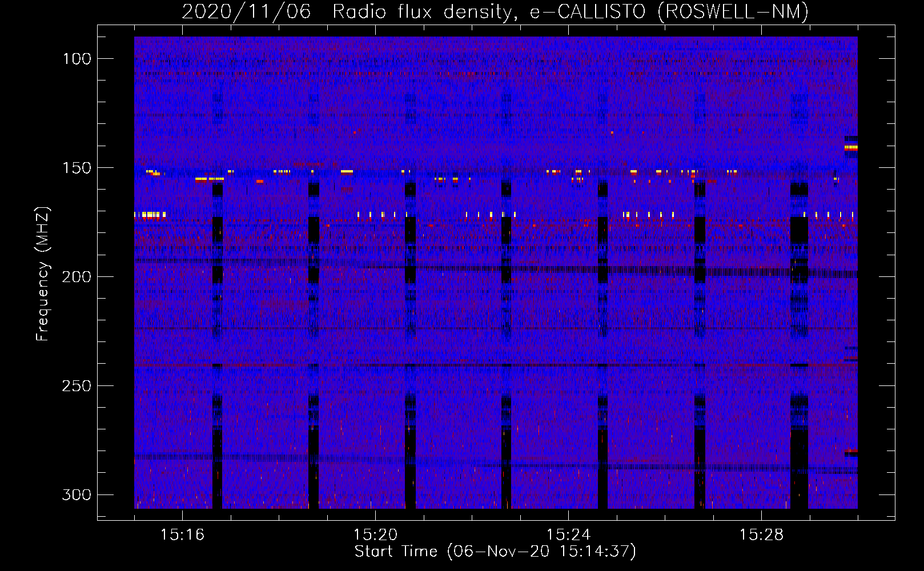Click the '200' frequency tick label
The image size is (924, 571).
[x=77, y=277]
